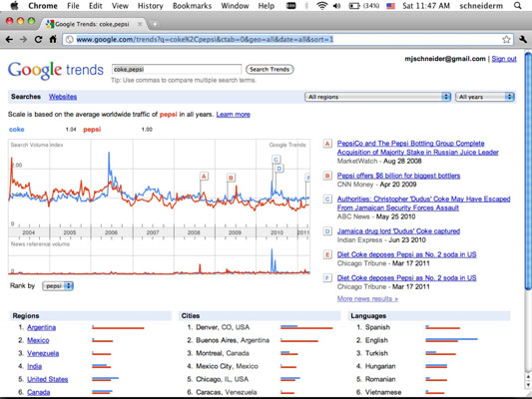The image size is (532, 399).
Task: Open the US flag input menu
Action: [391, 6]
